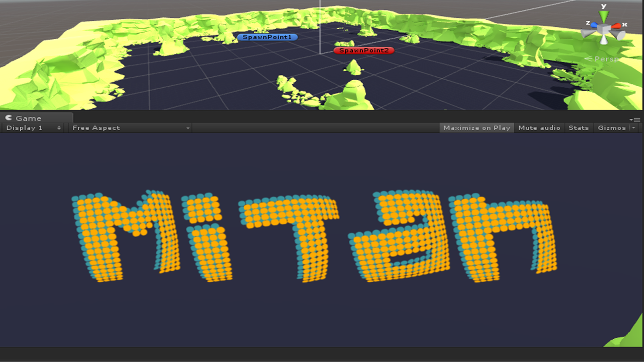Open the Display 1 dropdown

pyautogui.click(x=33, y=128)
